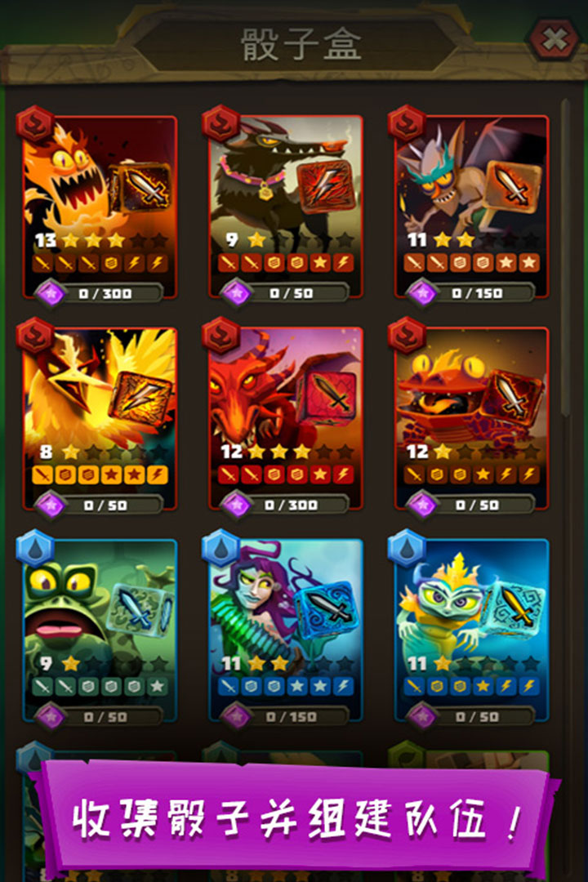This screenshot has height=882, width=588.
Task: Open the purple-haired siren card
Action: [x=286, y=630]
